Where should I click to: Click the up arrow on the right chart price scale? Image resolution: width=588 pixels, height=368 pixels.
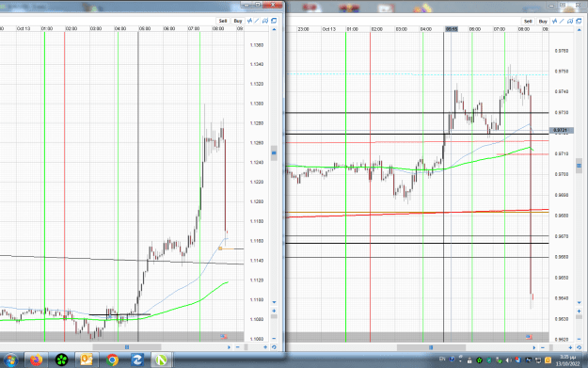click(x=580, y=29)
